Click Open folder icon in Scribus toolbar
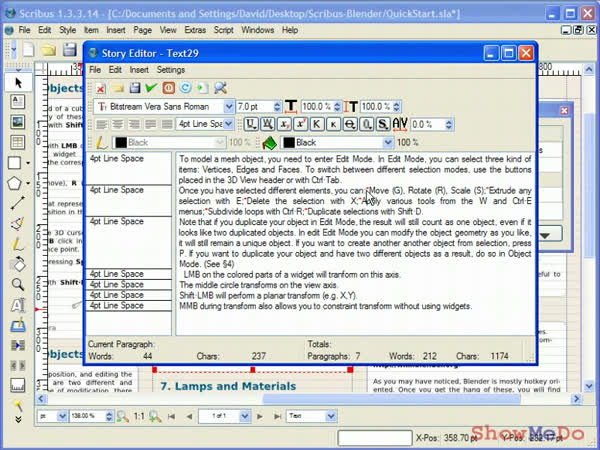This screenshot has width=600, height=450. 49,50
